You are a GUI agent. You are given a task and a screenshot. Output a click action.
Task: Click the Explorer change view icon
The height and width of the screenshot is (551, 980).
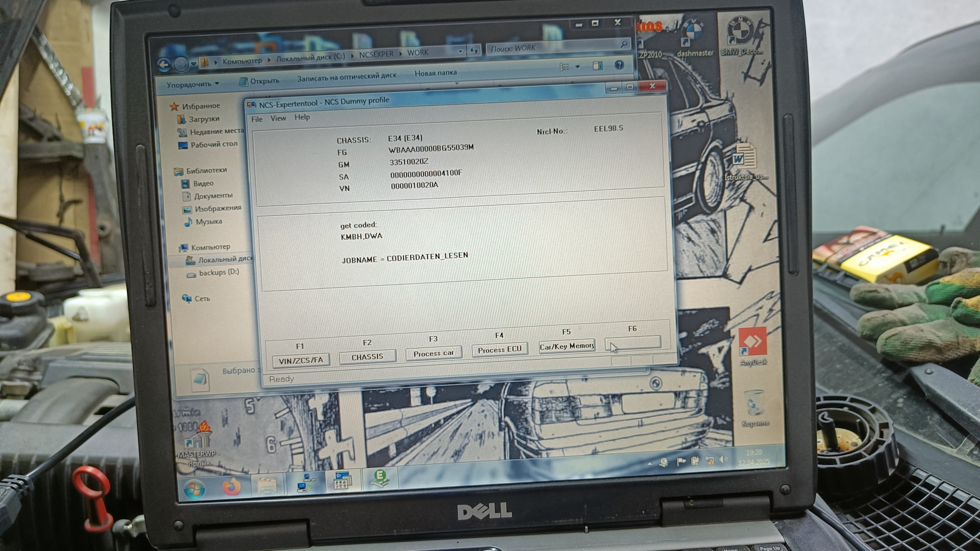(564, 67)
